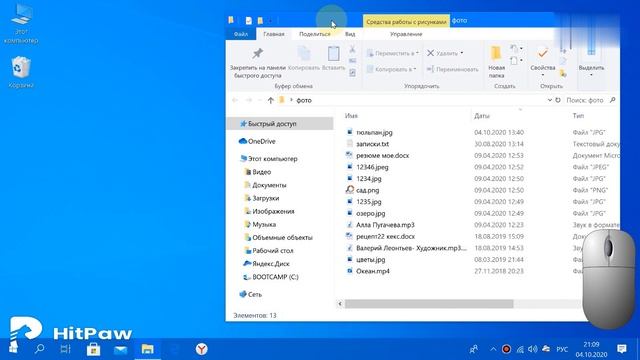Image resolution: width=640 pixels, height=360 pixels.
Task: Select file рецепт22 кекс.docx
Action: pyautogui.click(x=385, y=236)
